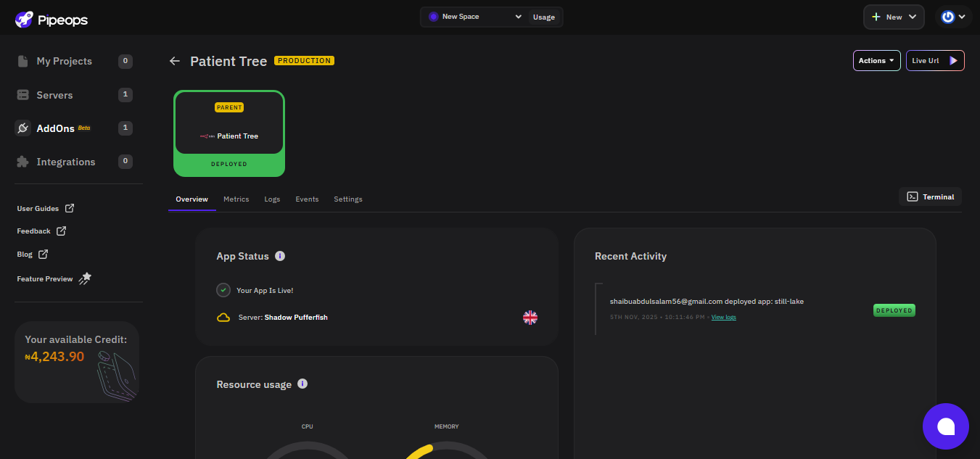Click the Terminal prompt icon
This screenshot has height=459, width=980.
click(x=913, y=197)
